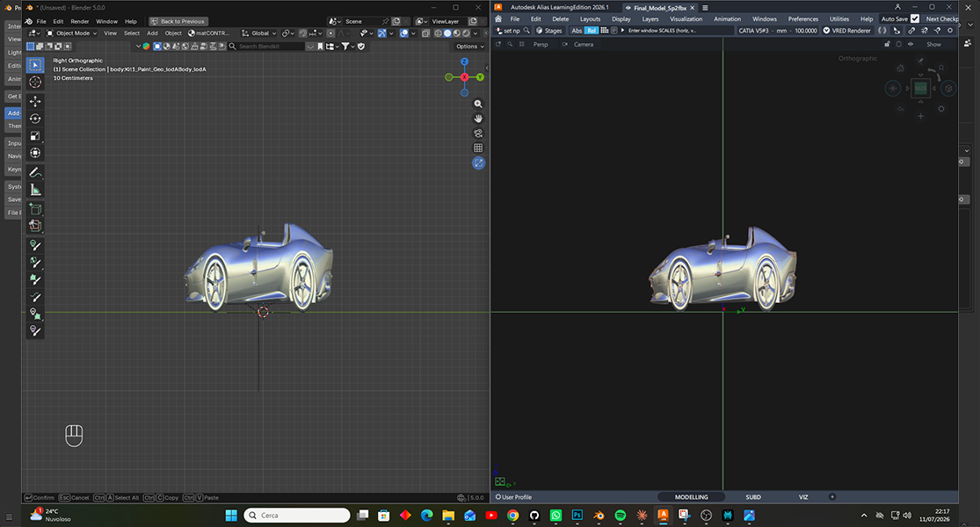Open the BlendKit filter dropdown
Image resolution: width=980 pixels, height=527 pixels.
347,47
